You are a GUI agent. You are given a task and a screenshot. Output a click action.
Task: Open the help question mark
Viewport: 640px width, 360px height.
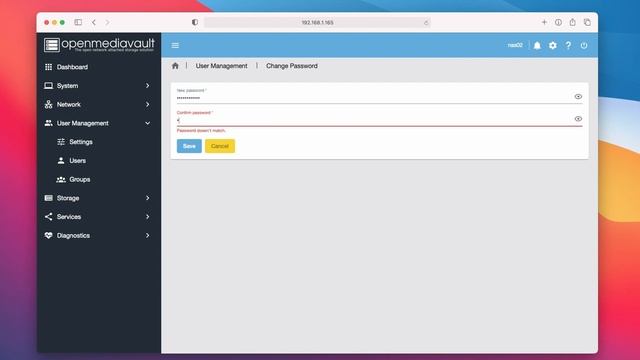click(568, 45)
